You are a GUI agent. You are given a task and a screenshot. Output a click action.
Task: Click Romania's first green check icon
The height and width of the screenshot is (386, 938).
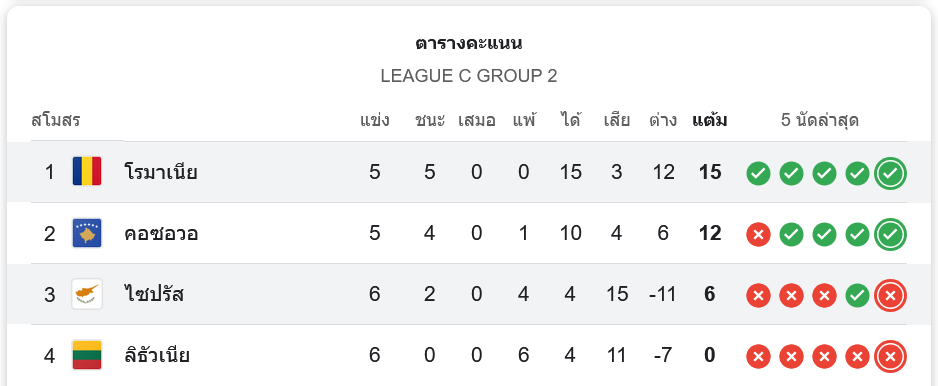click(x=758, y=174)
